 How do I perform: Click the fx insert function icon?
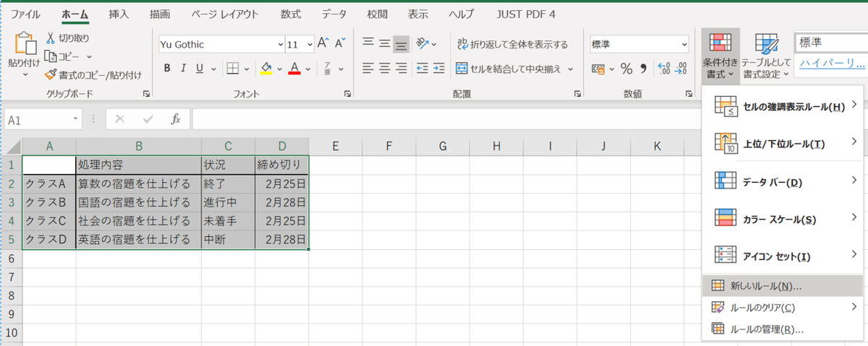(x=175, y=119)
